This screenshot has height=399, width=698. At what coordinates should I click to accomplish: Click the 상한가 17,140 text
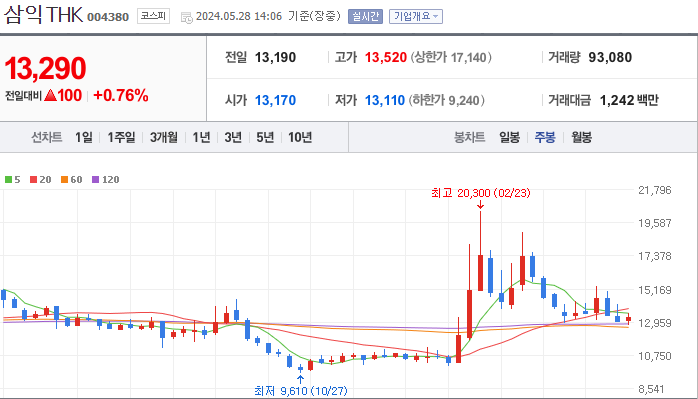pos(451,57)
